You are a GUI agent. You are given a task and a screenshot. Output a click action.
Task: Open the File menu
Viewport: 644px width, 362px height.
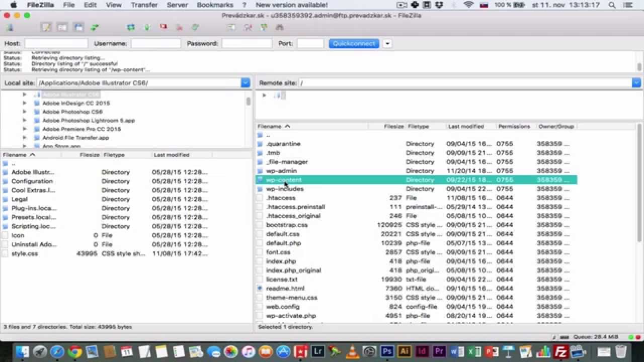point(69,5)
